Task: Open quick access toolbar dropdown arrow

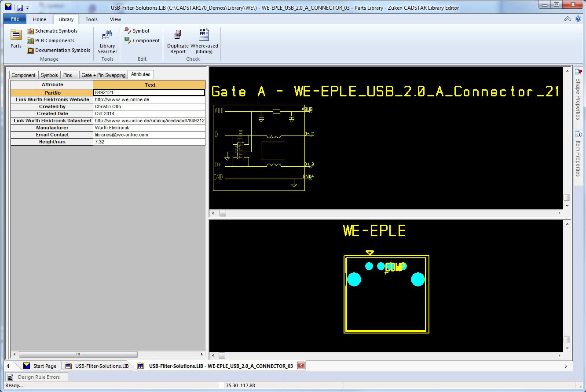Action: [x=27, y=8]
